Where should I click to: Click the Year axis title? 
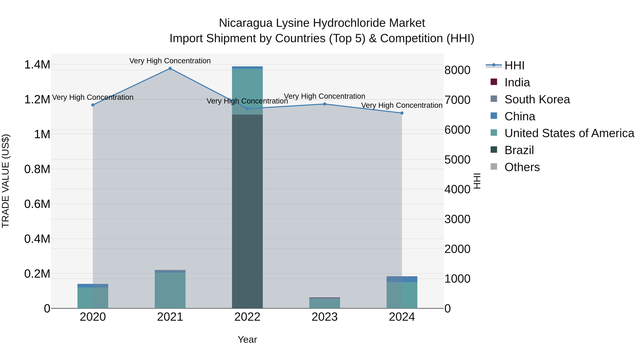click(x=247, y=340)
